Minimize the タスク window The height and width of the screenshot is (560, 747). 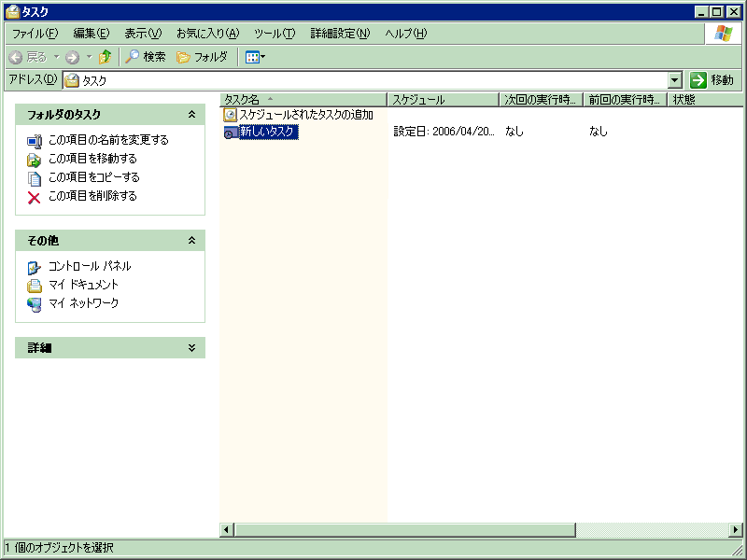coord(701,12)
